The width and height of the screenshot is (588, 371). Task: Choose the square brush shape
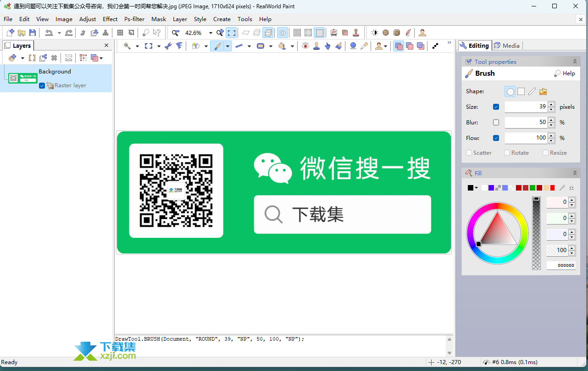click(x=521, y=91)
